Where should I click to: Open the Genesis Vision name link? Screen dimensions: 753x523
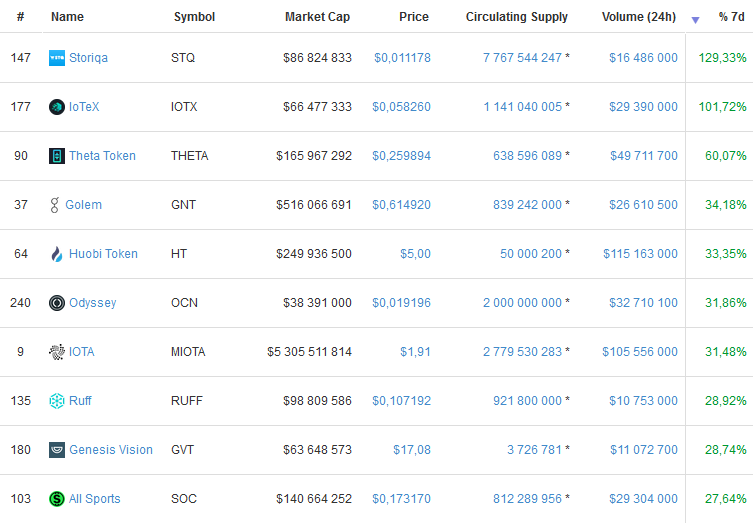pos(110,450)
